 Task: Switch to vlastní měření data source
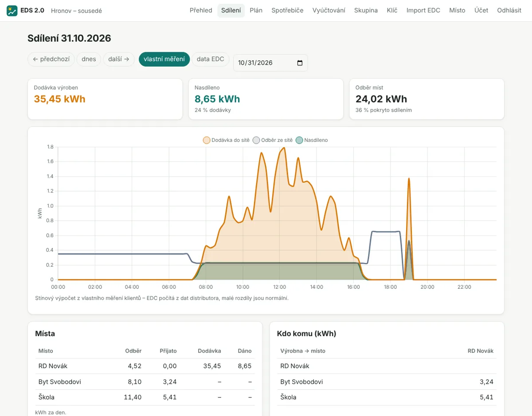click(x=164, y=59)
